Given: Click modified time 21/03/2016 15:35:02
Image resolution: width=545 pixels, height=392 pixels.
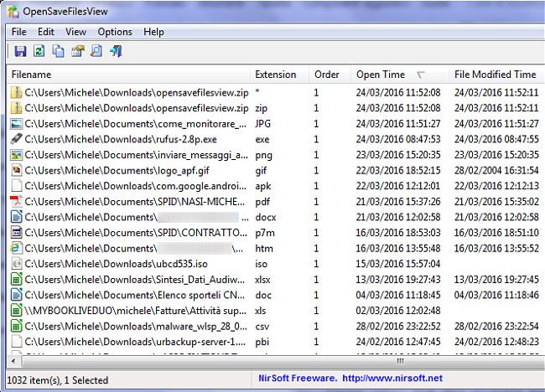Looking at the screenshot, I should coord(496,201).
